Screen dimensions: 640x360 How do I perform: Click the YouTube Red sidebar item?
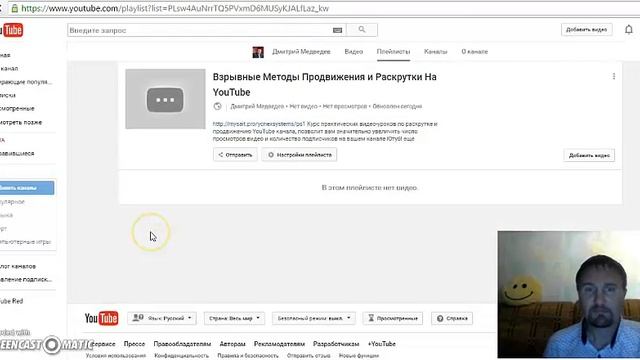click(x=12, y=301)
